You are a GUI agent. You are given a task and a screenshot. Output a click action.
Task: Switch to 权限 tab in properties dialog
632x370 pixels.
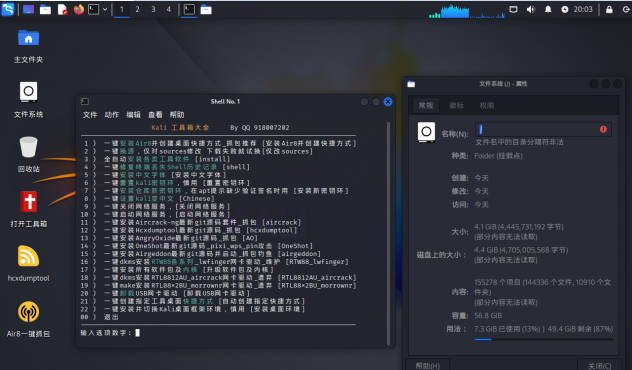(487, 106)
